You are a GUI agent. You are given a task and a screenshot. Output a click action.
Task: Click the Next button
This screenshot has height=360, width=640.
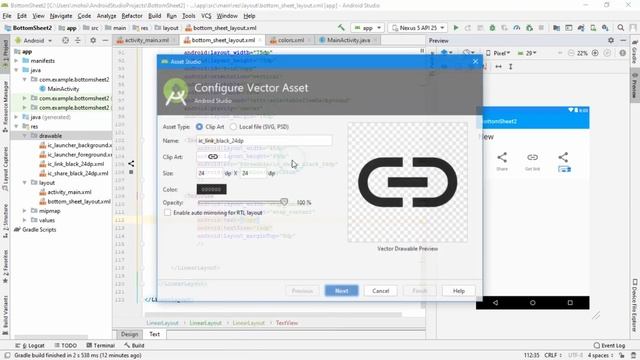coord(341,291)
